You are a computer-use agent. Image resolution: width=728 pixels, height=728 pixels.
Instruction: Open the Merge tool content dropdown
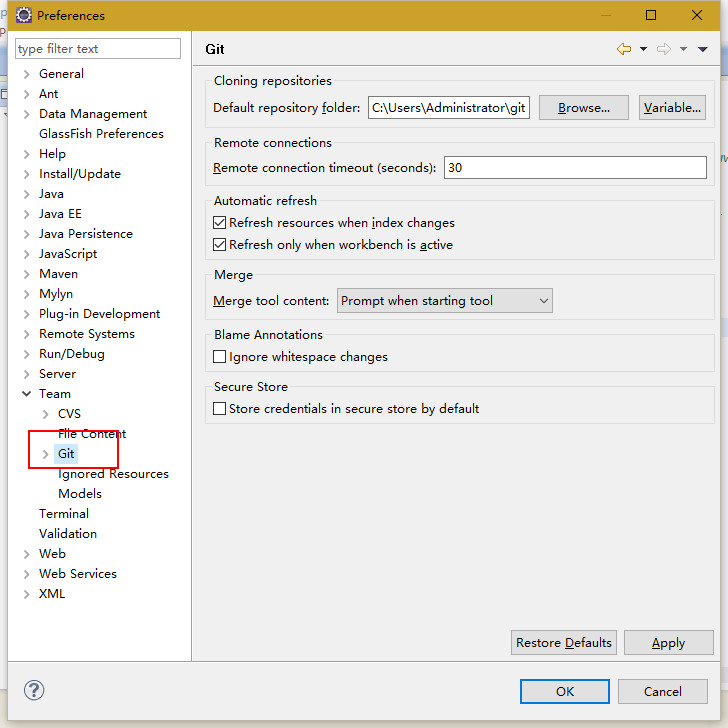click(x=444, y=301)
